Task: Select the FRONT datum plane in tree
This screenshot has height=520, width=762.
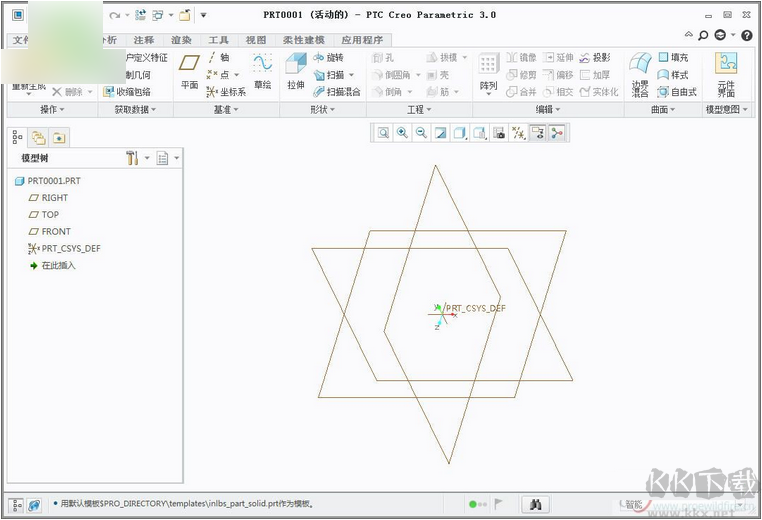Action: pos(50,232)
